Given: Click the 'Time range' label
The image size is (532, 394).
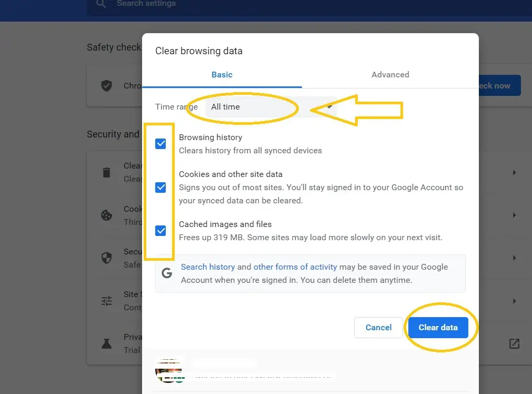Looking at the screenshot, I should pyautogui.click(x=176, y=106).
